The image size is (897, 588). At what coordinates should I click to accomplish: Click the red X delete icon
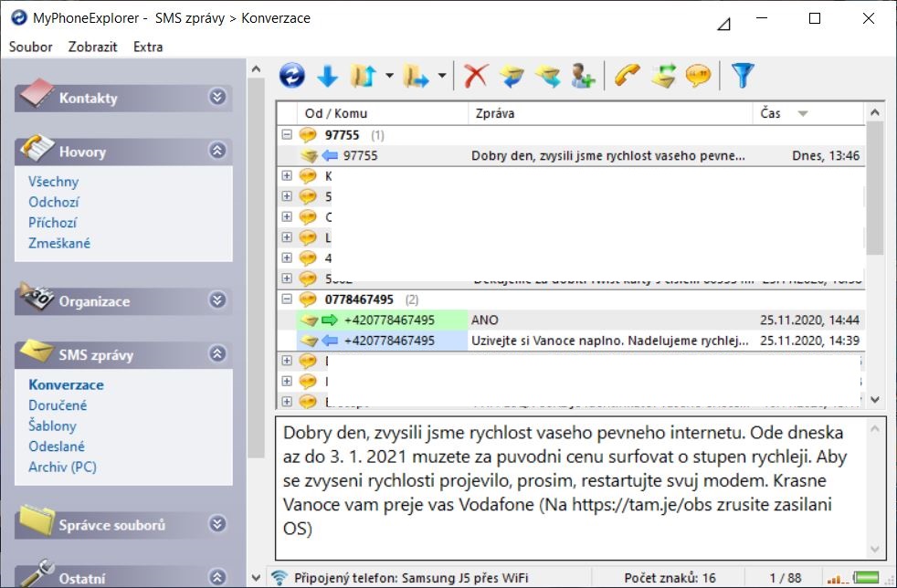coord(476,76)
